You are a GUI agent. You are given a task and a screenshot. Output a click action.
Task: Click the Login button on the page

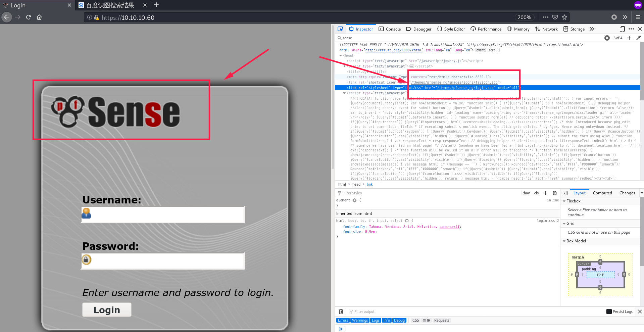coord(107,310)
